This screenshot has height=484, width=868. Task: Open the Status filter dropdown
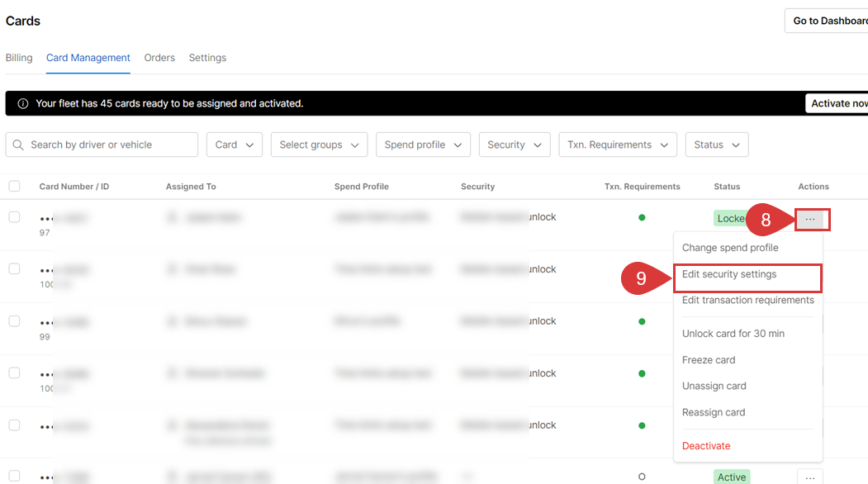click(716, 145)
